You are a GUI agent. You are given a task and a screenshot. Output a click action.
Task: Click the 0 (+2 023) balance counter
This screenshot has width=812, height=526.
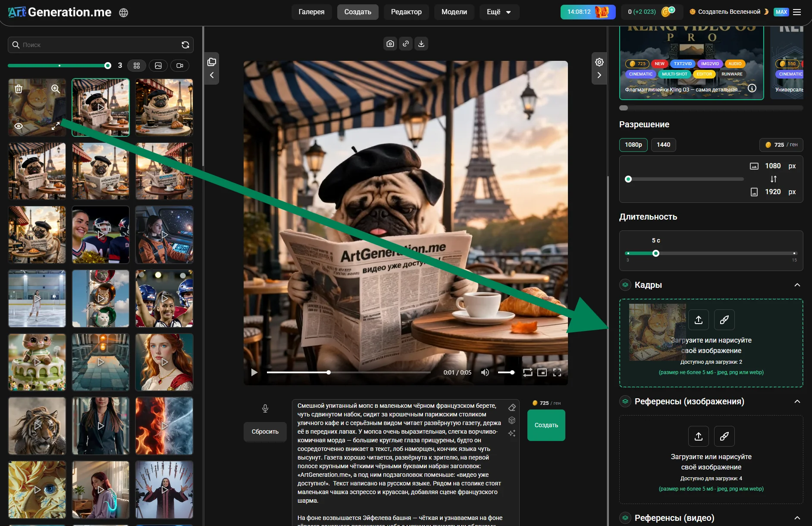pyautogui.click(x=642, y=12)
